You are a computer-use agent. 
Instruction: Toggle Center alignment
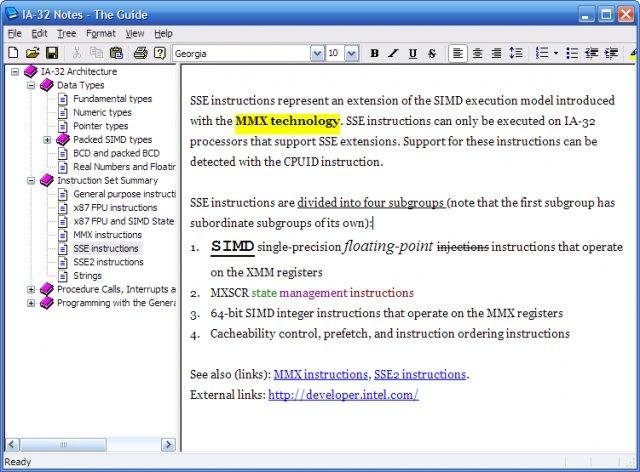click(477, 53)
